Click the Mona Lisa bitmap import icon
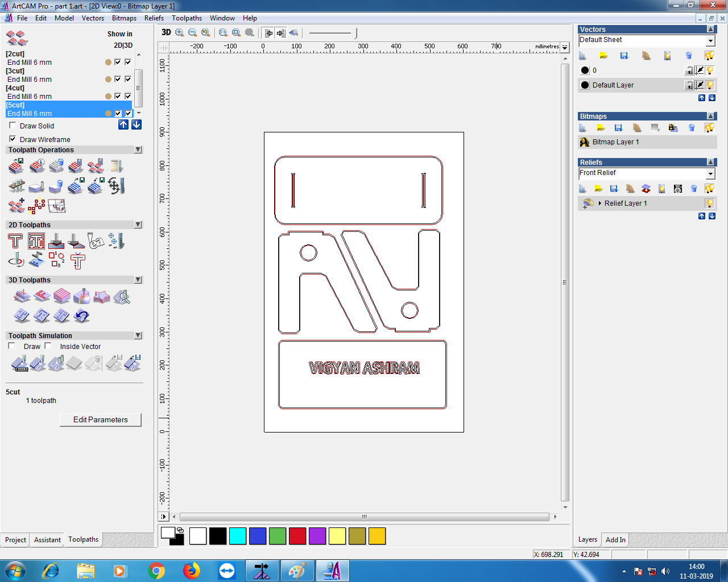728x582 pixels. click(x=673, y=128)
